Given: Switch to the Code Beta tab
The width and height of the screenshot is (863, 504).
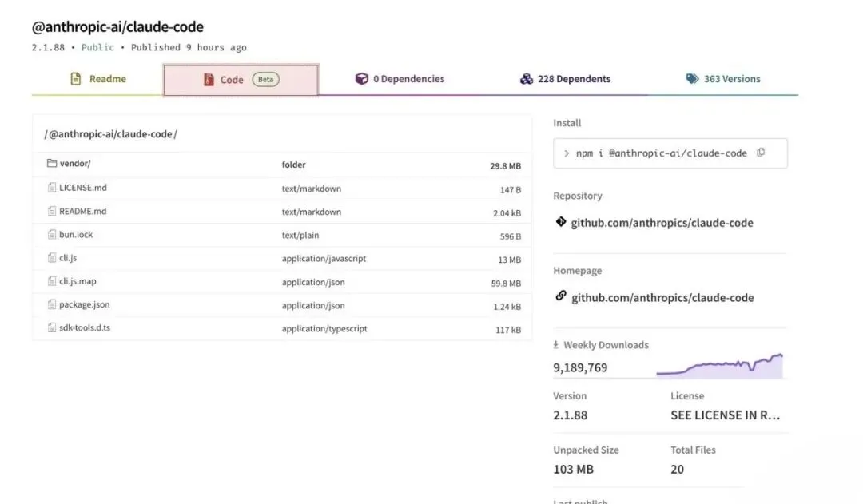Looking at the screenshot, I should pos(241,80).
